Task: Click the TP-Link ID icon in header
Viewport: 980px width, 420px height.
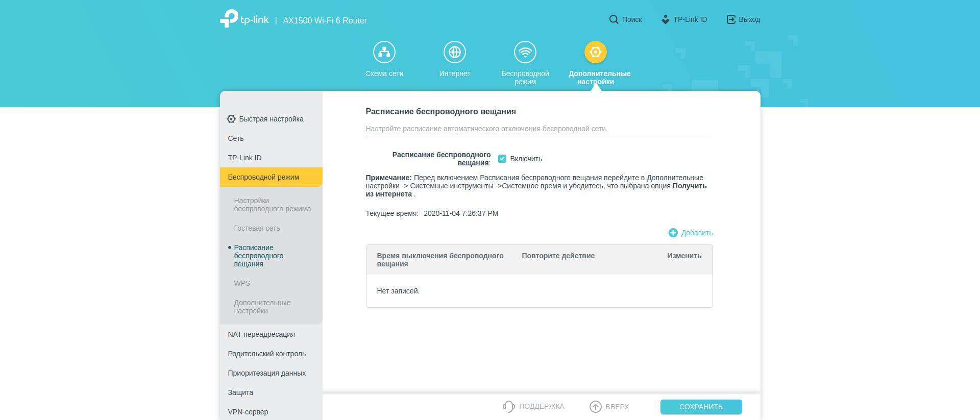Action: click(665, 19)
